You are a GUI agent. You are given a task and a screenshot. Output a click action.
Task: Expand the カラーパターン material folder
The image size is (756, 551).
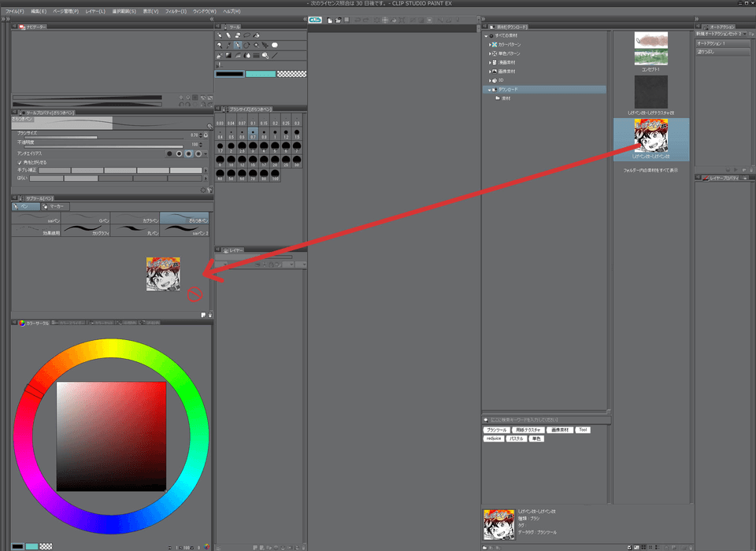tap(491, 45)
